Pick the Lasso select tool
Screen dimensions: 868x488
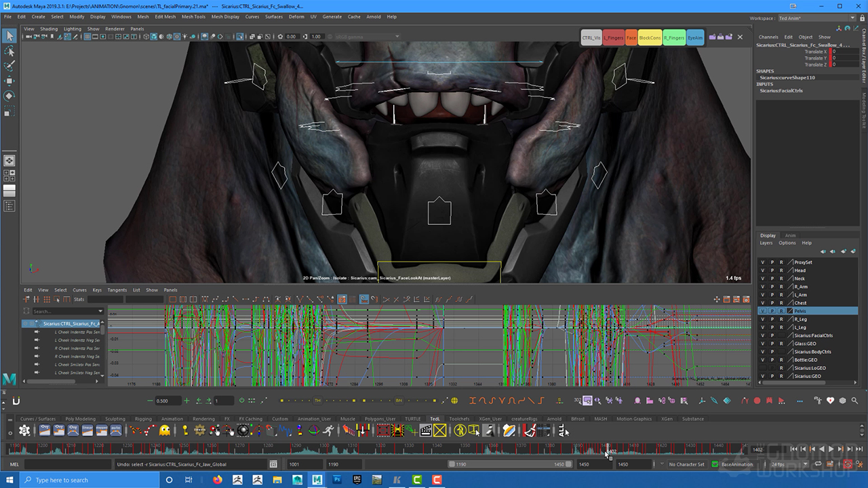point(9,51)
